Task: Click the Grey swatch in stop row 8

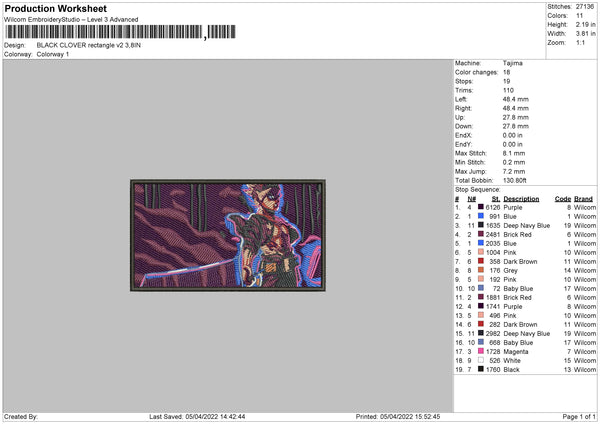Action: click(481, 270)
